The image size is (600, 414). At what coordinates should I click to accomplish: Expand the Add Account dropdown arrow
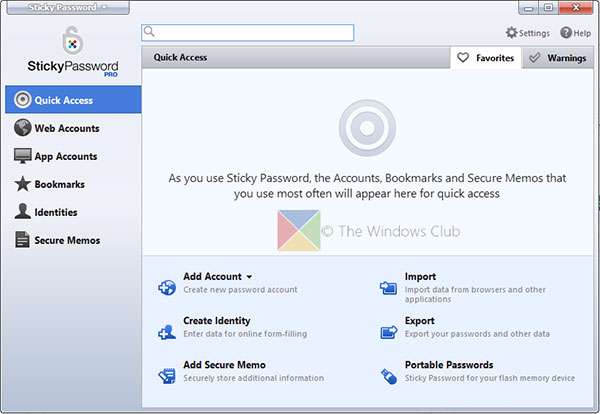click(x=249, y=277)
